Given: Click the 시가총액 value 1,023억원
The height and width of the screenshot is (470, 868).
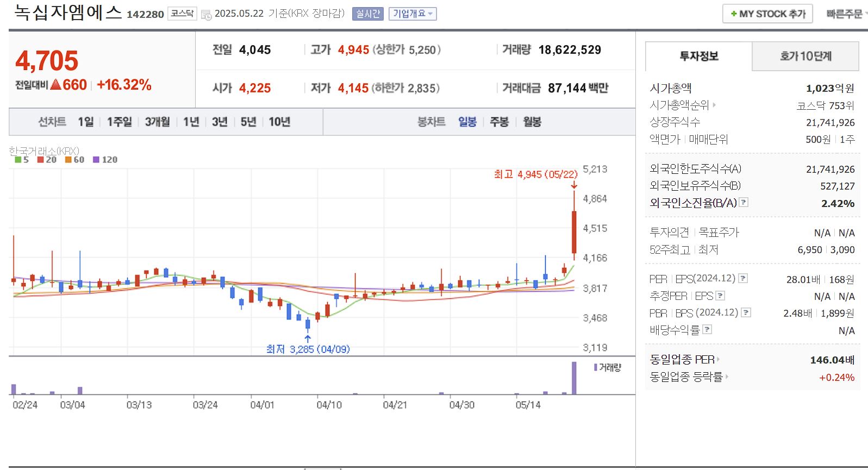Looking at the screenshot, I should 830,88.
